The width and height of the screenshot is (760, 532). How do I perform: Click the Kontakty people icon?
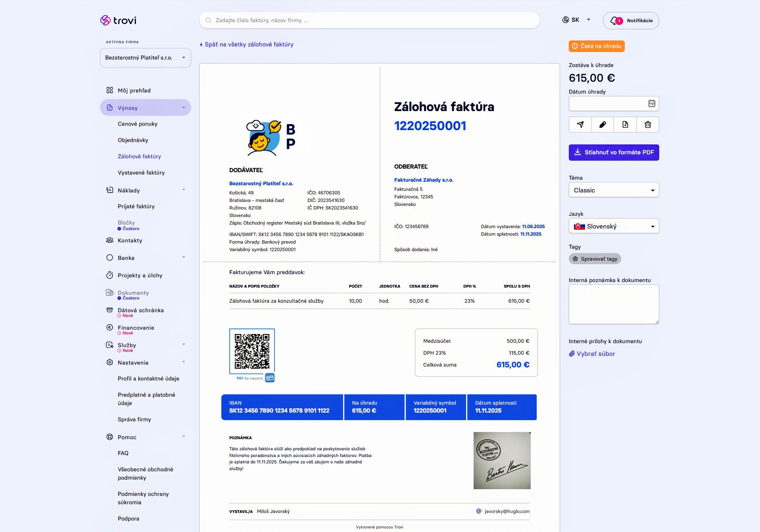pyautogui.click(x=110, y=240)
